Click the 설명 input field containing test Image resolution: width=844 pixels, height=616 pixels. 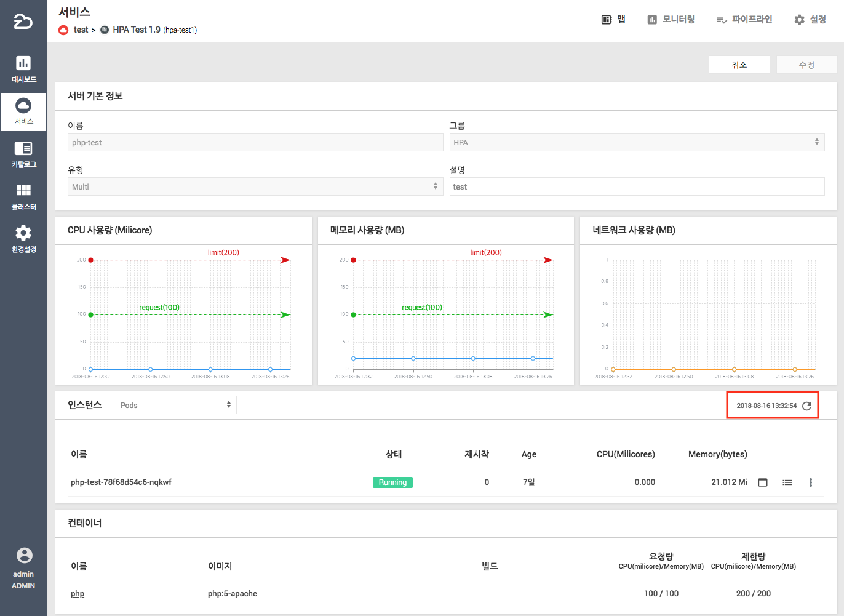pyautogui.click(x=636, y=186)
